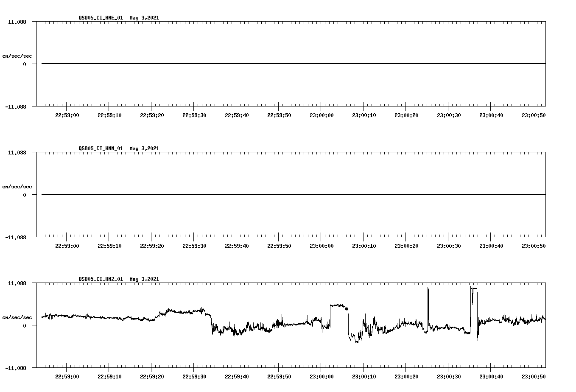Click the zero baseline label of the HNN plot
Viewport: 576px width, 392px height.
25,194
